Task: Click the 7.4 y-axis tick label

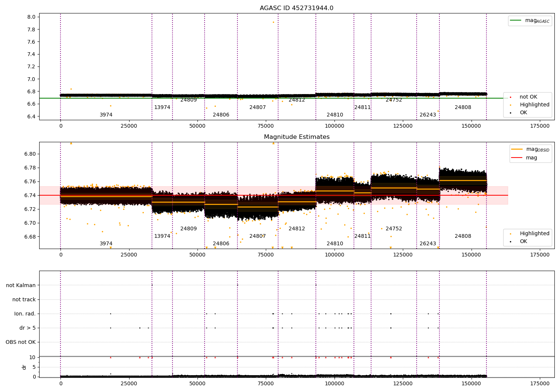Action: click(x=31, y=54)
